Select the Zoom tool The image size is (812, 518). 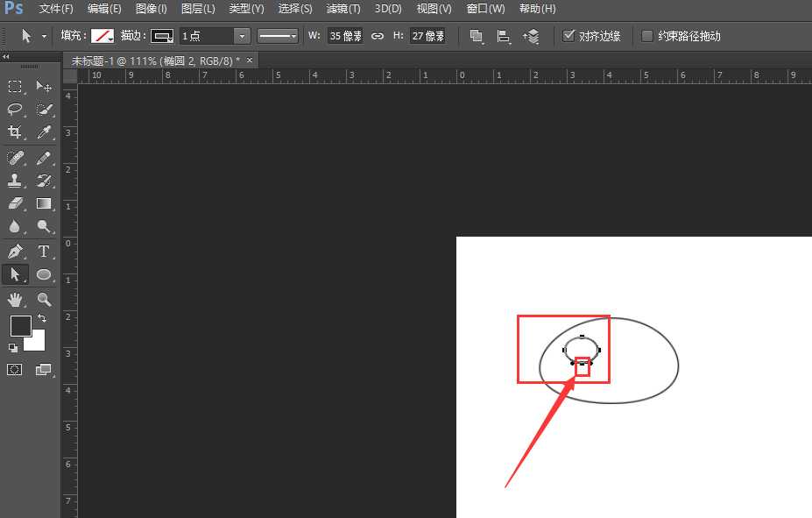[x=45, y=299]
